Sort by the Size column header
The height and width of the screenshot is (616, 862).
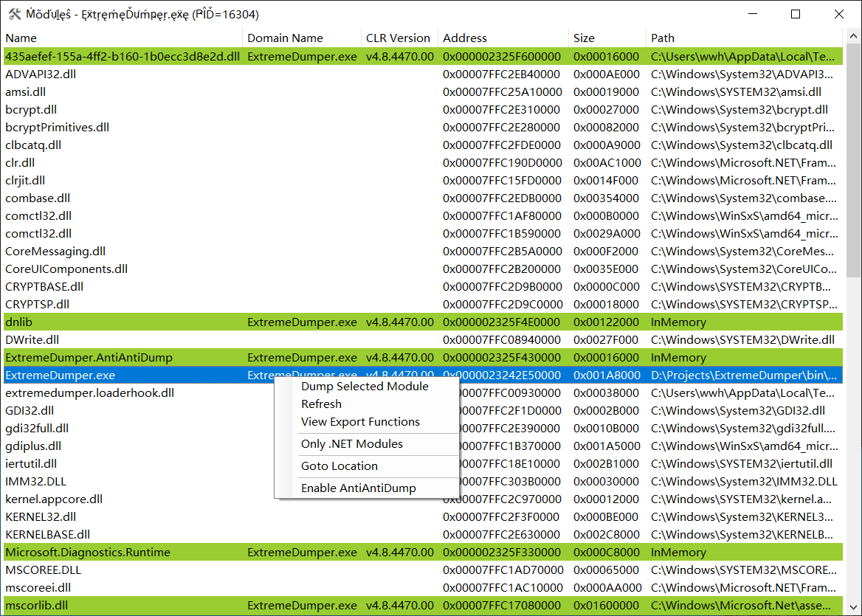click(607, 38)
